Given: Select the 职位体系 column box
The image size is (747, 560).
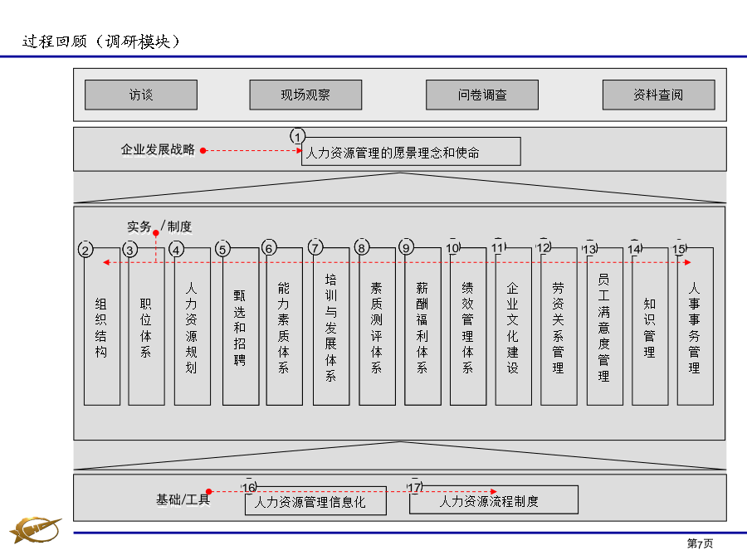Looking at the screenshot, I should [x=147, y=326].
